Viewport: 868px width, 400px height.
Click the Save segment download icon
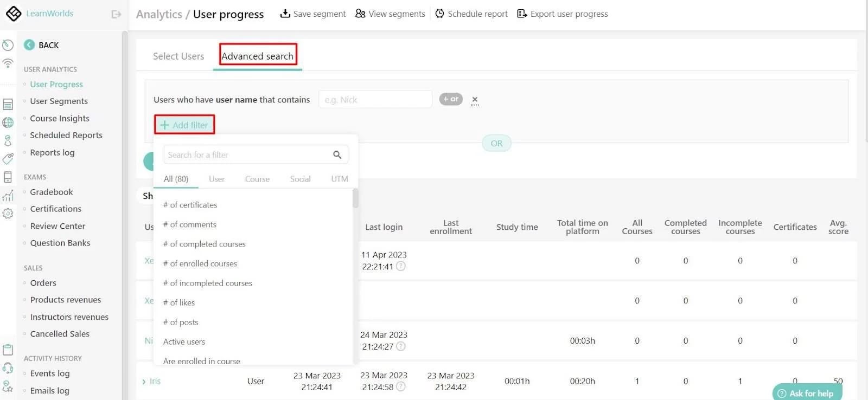(285, 14)
